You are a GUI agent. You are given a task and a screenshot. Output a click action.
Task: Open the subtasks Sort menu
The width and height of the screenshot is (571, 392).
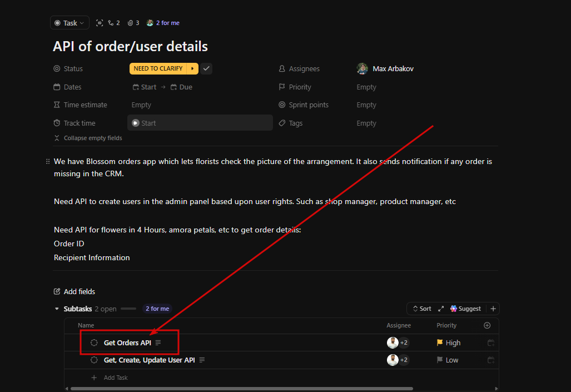tap(422, 309)
